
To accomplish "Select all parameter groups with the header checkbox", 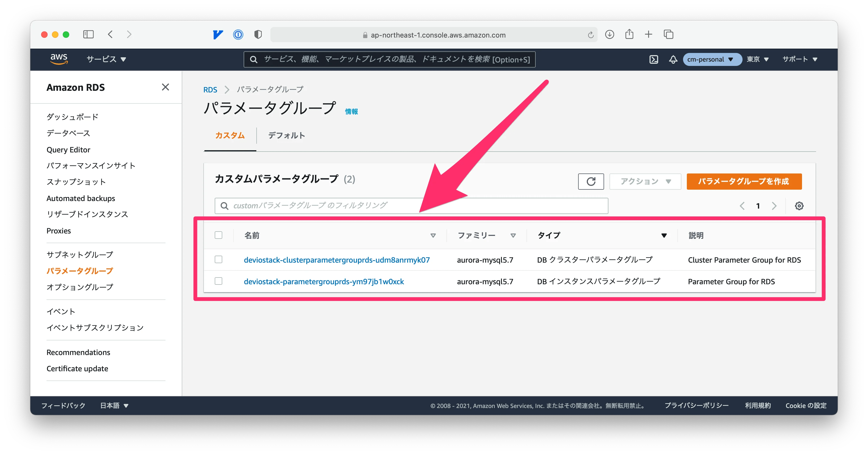I will pos(218,235).
